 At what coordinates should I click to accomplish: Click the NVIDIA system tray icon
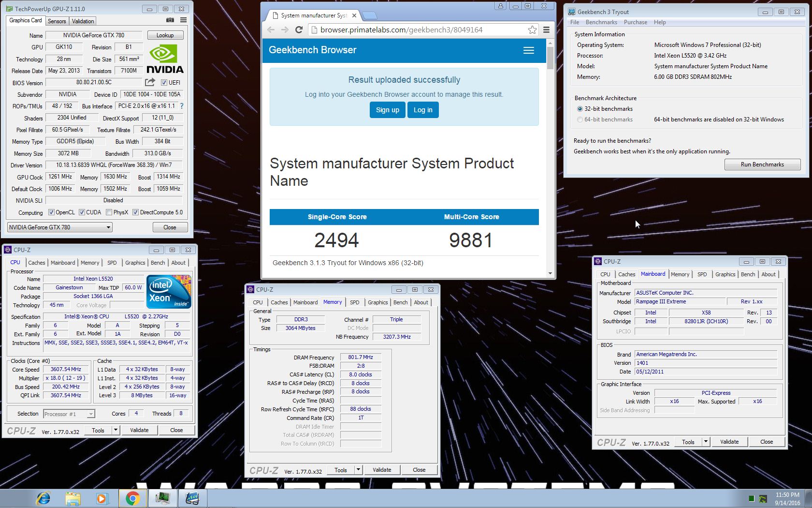[763, 499]
